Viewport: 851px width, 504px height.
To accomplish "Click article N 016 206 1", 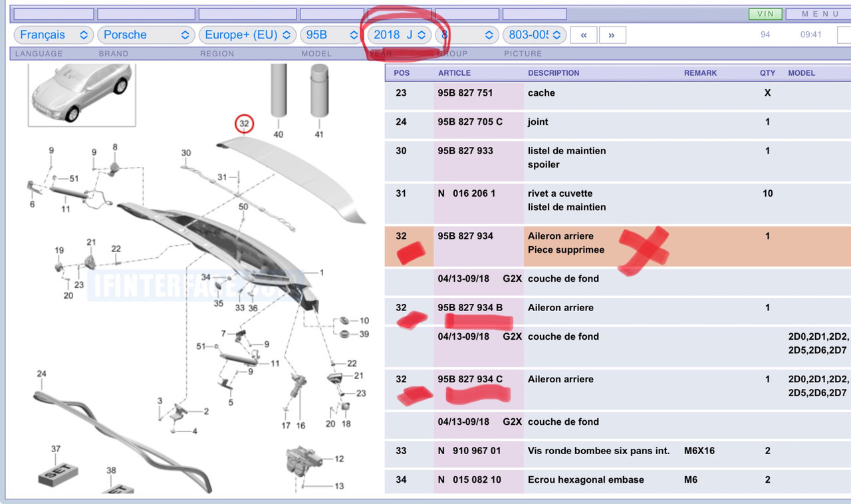I will click(467, 193).
